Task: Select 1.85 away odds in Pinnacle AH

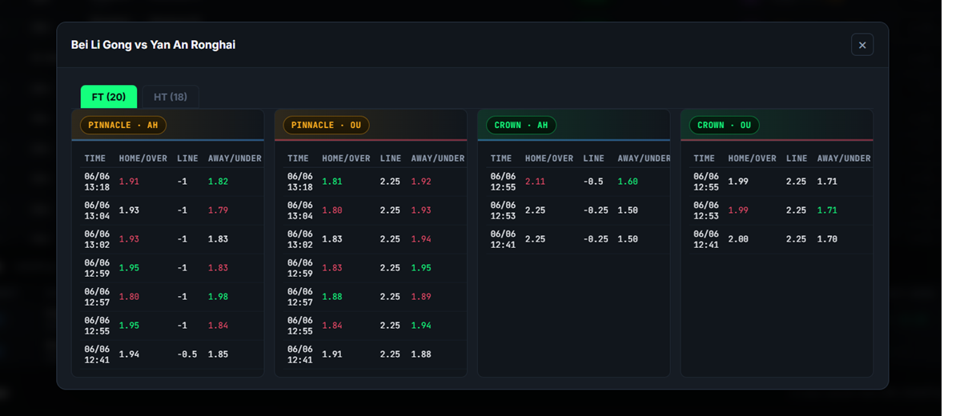Action: (x=218, y=354)
